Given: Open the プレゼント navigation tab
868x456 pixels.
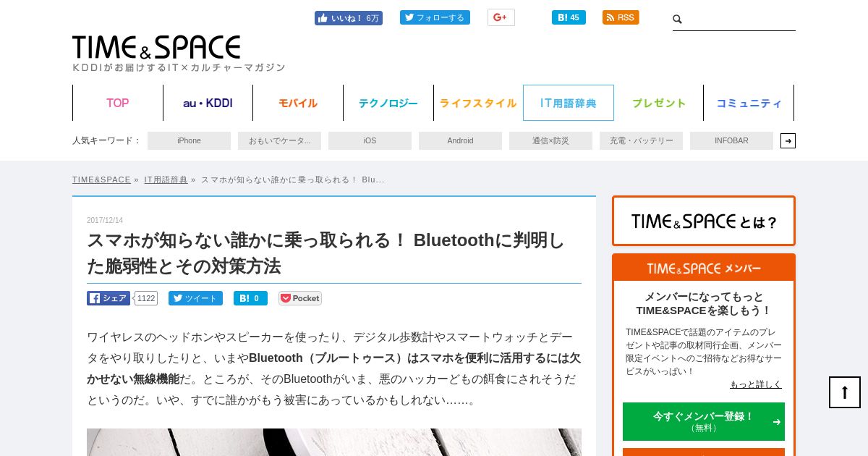Looking at the screenshot, I should pos(659,103).
